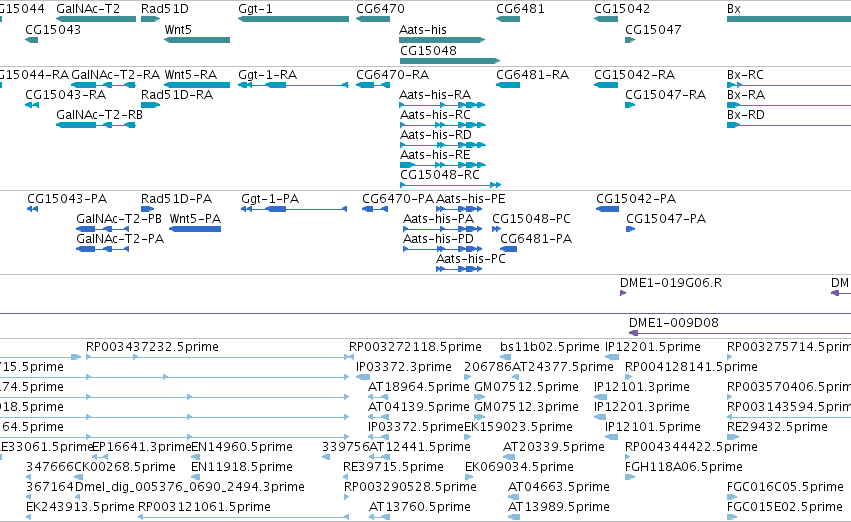This screenshot has width=851, height=522.
Task: Select the bs11b02.5prime EST label
Action: [550, 347]
